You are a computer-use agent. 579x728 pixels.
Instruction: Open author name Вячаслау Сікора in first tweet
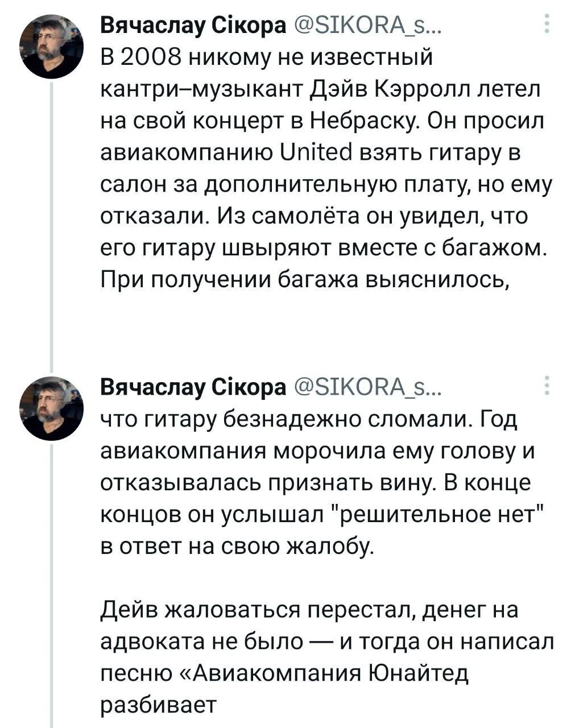pyautogui.click(x=194, y=26)
